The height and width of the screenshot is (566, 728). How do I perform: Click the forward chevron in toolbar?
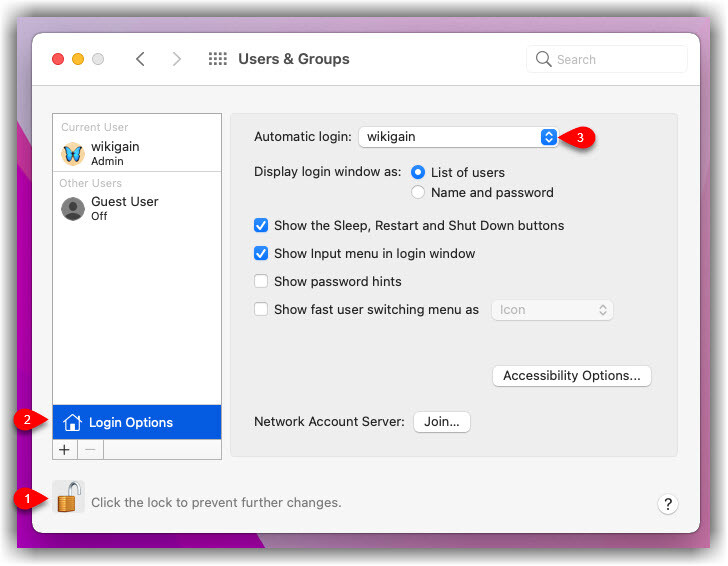(177, 59)
